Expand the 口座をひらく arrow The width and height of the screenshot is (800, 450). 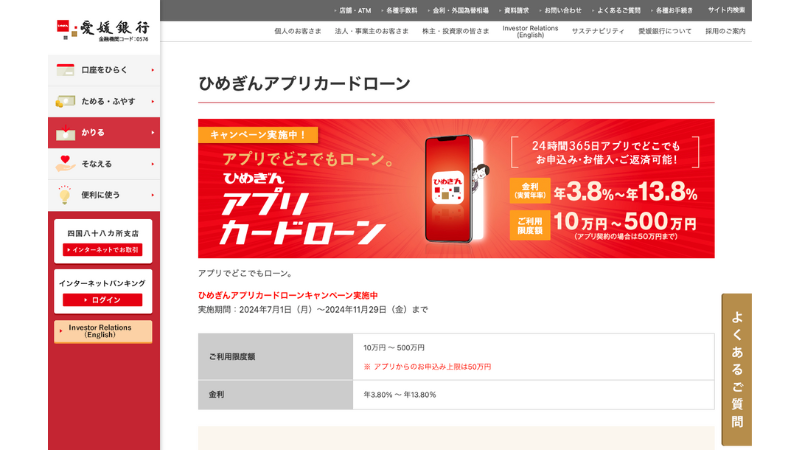[153, 70]
